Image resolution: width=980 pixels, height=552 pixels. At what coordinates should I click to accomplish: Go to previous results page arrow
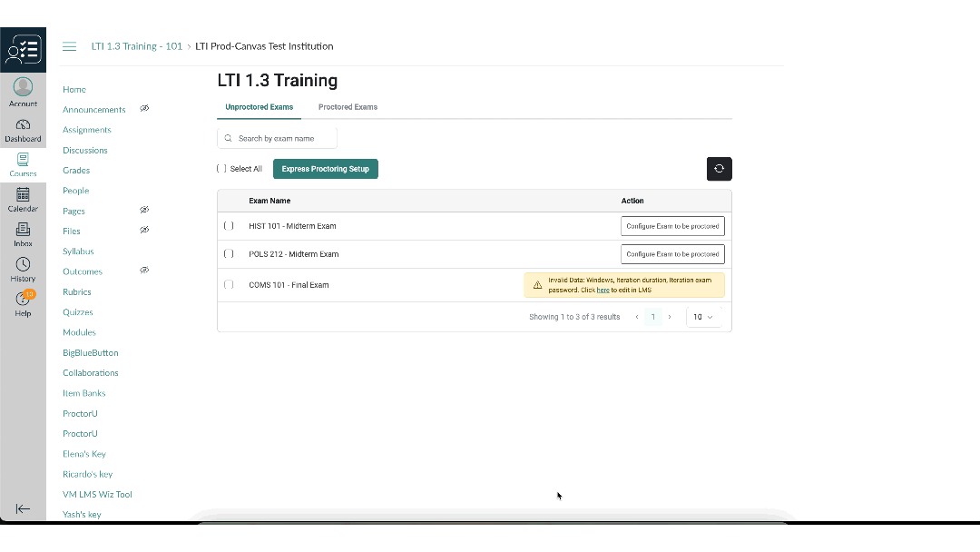click(x=637, y=317)
